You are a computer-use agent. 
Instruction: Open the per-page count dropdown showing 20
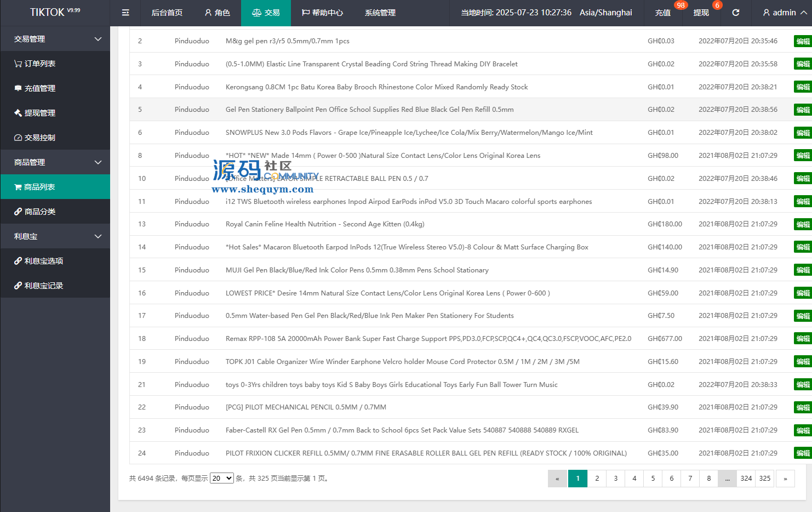[222, 479]
